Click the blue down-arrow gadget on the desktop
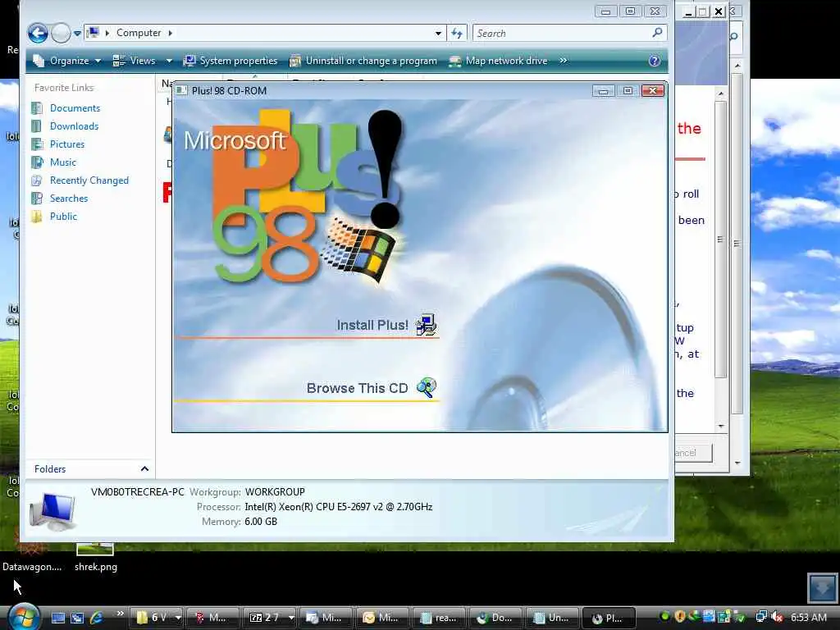 [822, 587]
